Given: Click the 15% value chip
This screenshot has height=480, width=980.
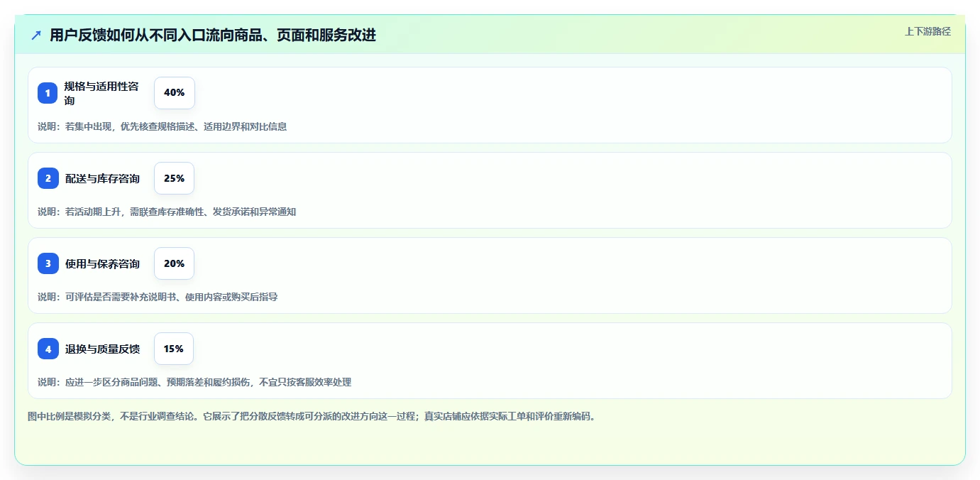Looking at the screenshot, I should coord(173,349).
